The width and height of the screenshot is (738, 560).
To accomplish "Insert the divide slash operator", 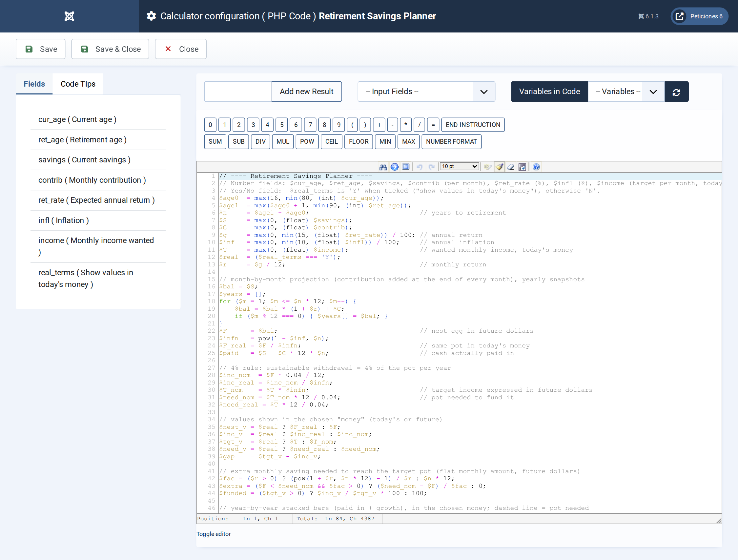I will coord(420,125).
